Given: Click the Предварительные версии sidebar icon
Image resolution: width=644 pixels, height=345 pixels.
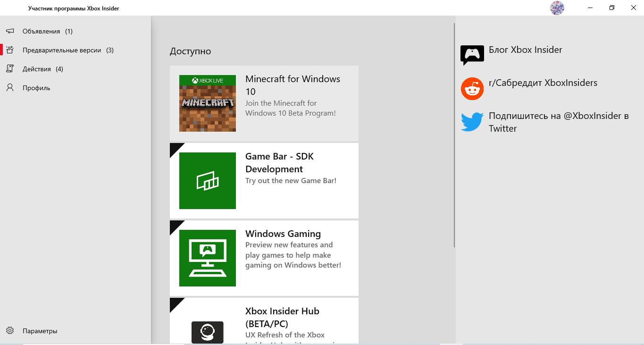Looking at the screenshot, I should point(10,50).
